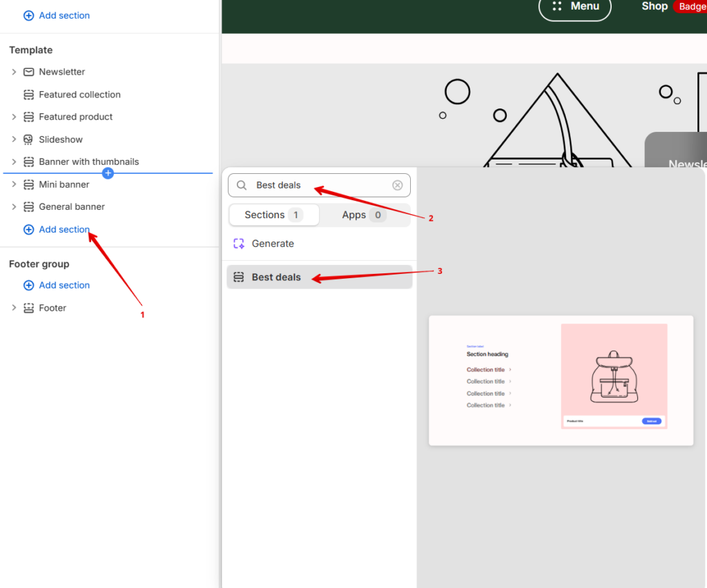Screen dimensions: 707x588
Task: Select Featured collection in the template tree
Action: click(x=80, y=95)
